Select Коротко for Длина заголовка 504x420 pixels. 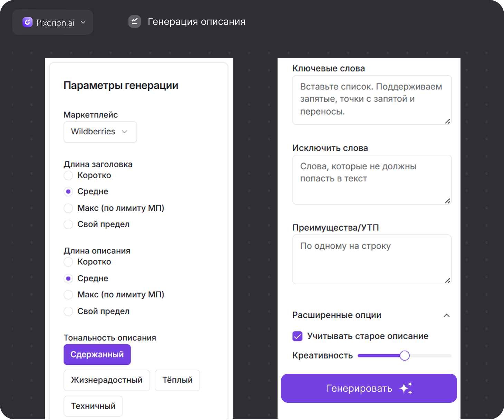[x=68, y=175]
